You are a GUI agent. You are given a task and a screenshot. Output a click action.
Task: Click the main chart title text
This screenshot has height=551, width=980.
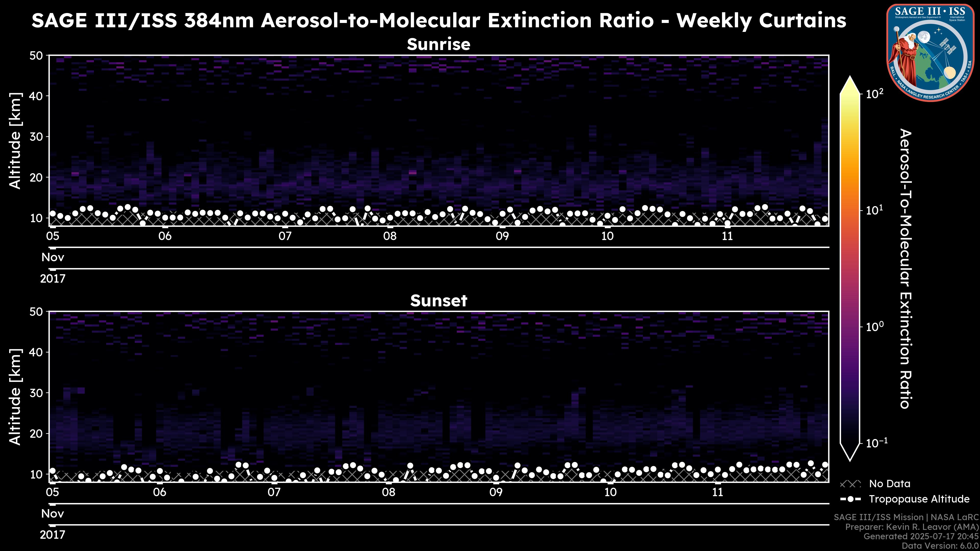[438, 20]
